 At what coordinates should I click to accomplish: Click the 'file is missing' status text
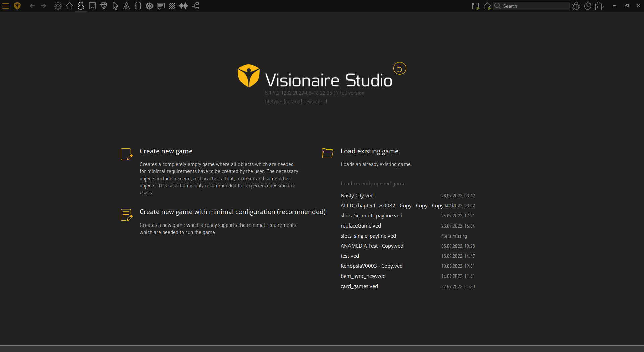454,236
